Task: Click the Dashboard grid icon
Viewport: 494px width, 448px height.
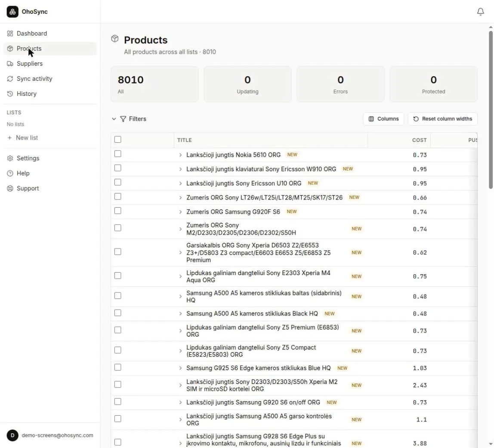Action: [10, 34]
